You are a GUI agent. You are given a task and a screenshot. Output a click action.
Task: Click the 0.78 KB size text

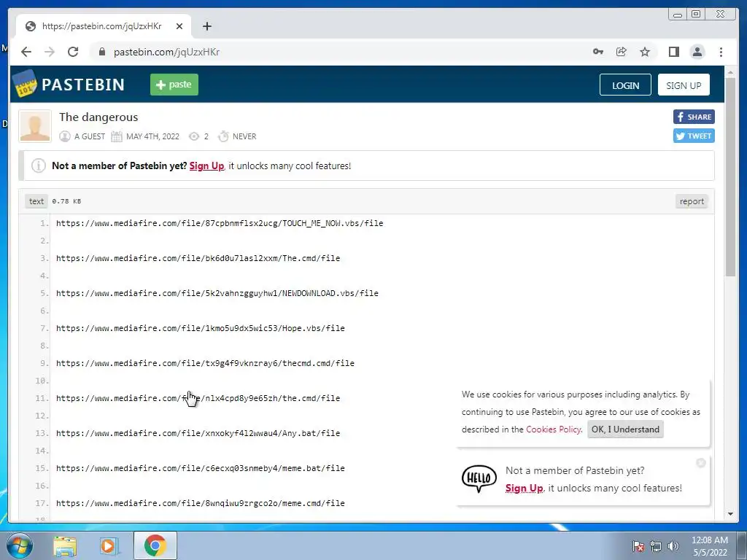(x=66, y=201)
